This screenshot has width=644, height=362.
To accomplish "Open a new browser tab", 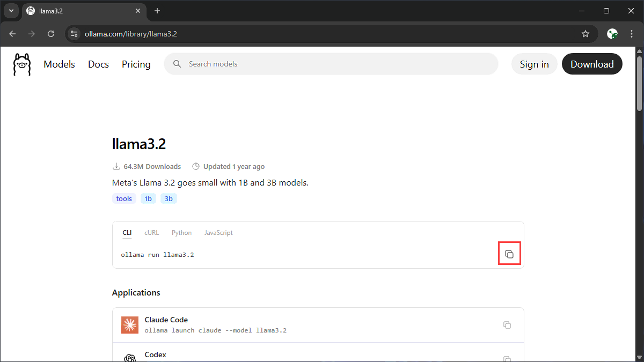I will click(x=157, y=11).
